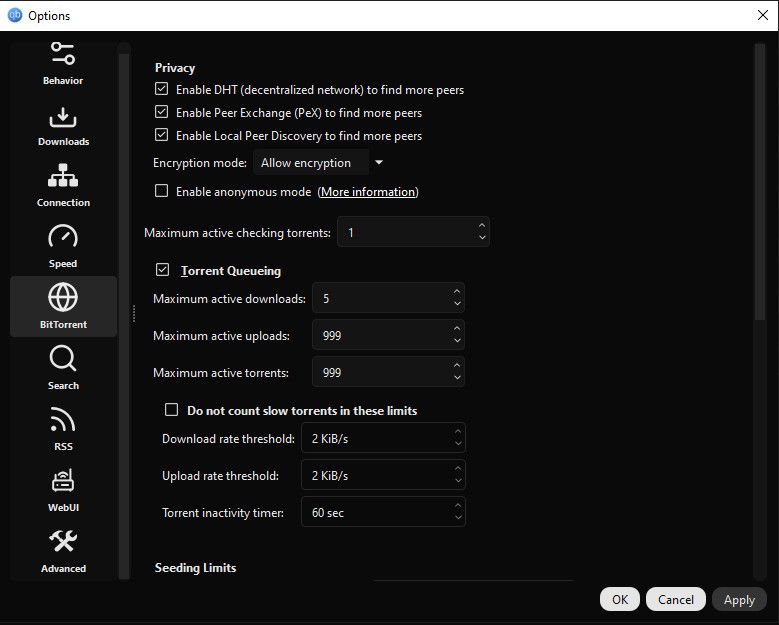Decrease Maximum active checking torrents value
Screen dimensions: 779x625
pos(482,238)
